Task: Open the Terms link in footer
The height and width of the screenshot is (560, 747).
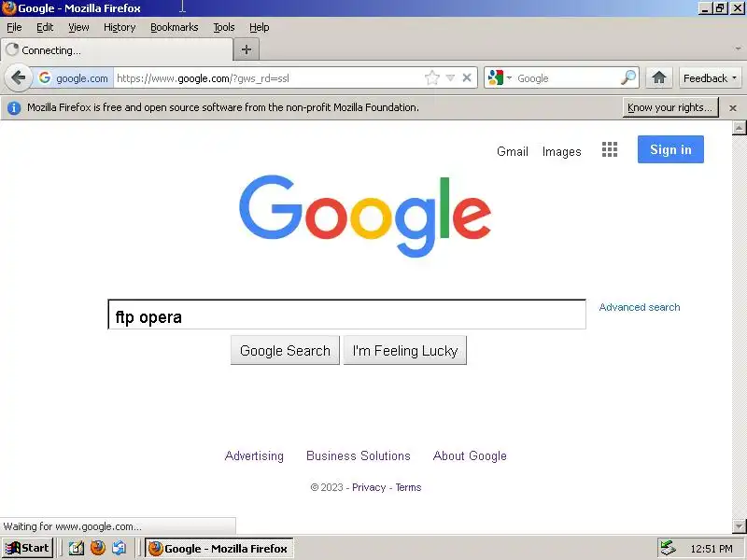Action: 408,487
